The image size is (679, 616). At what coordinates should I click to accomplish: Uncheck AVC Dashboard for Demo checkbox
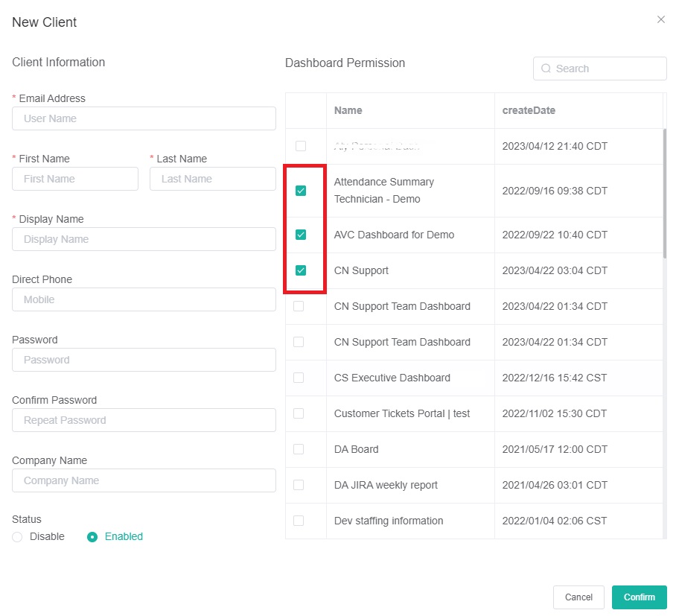(301, 235)
